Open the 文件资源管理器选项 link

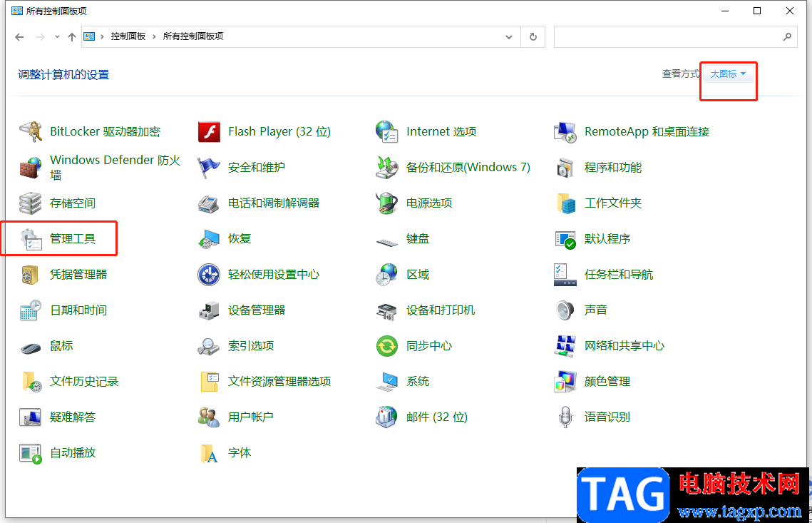pos(279,382)
